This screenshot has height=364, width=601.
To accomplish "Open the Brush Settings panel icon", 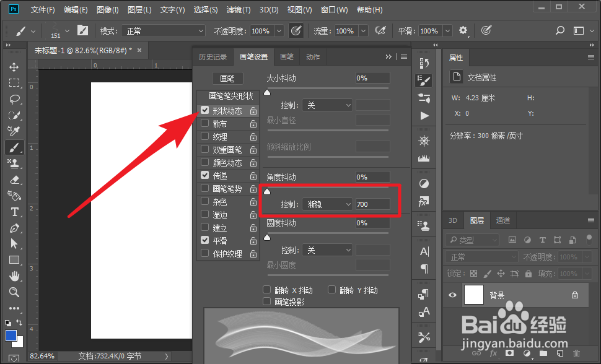I will [x=424, y=79].
